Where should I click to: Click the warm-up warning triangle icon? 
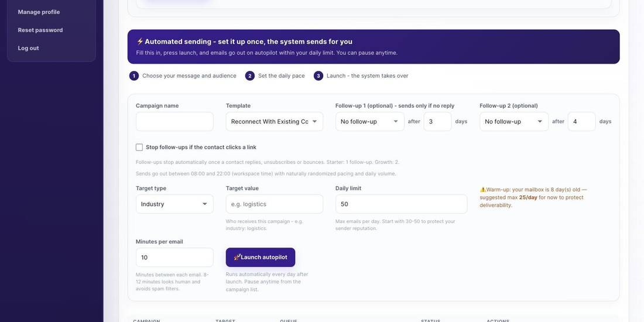pyautogui.click(x=483, y=190)
